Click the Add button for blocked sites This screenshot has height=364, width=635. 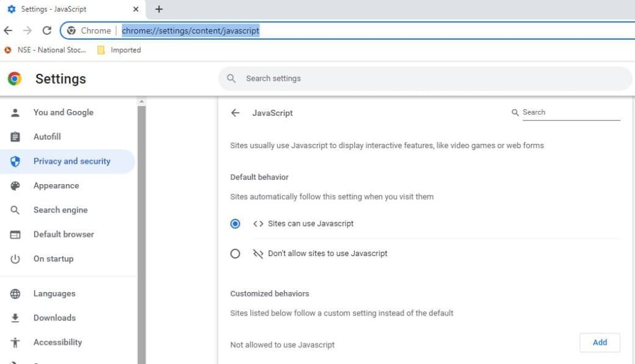599,342
